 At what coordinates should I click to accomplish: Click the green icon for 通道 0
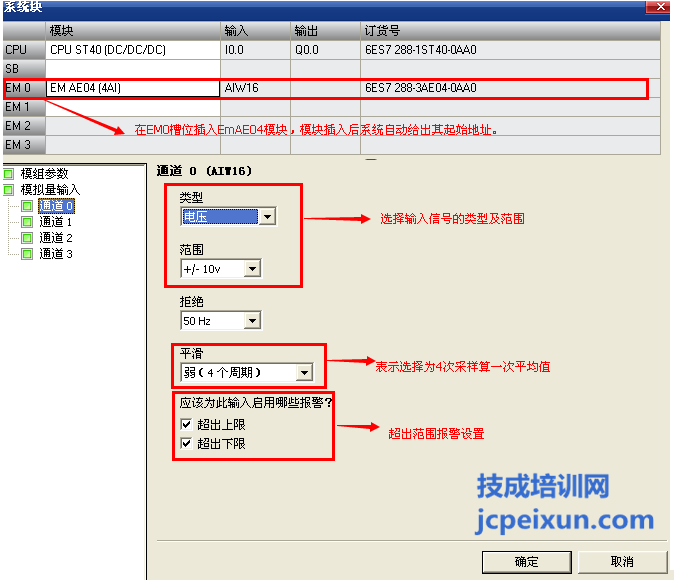click(27, 206)
